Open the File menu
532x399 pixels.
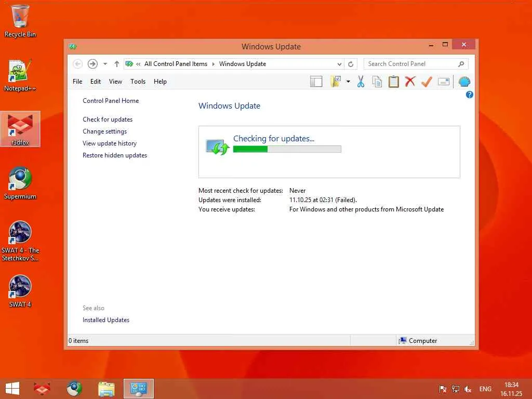[77, 82]
